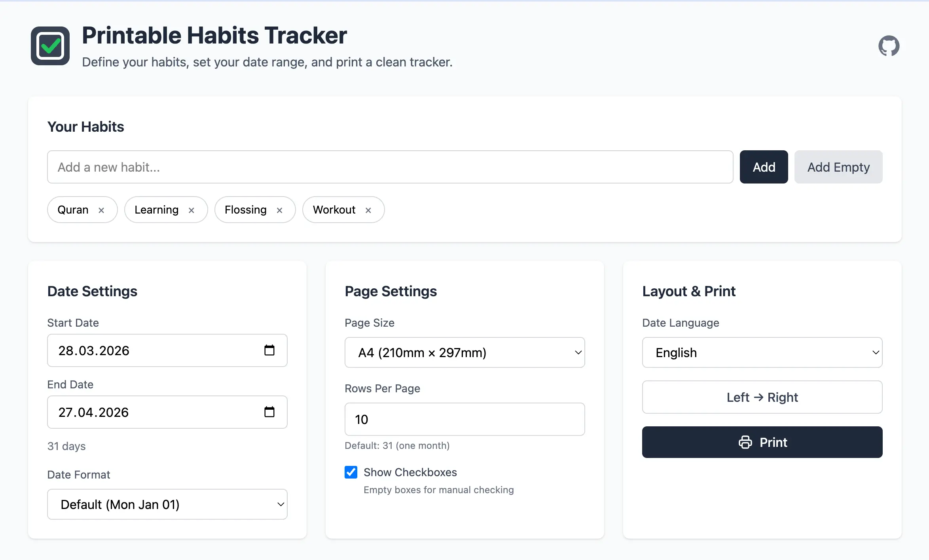929x560 pixels.
Task: Open the Date Language dropdown
Action: click(x=762, y=352)
